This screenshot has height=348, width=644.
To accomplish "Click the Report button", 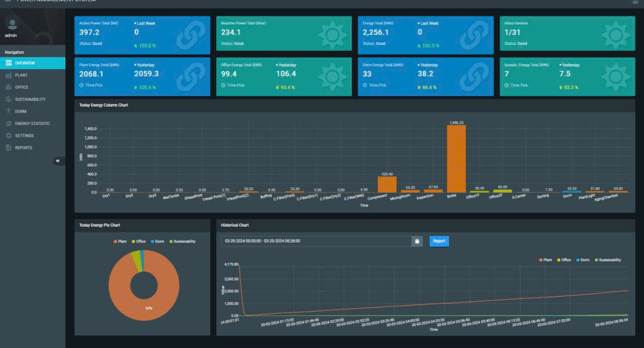I will pyautogui.click(x=439, y=241).
